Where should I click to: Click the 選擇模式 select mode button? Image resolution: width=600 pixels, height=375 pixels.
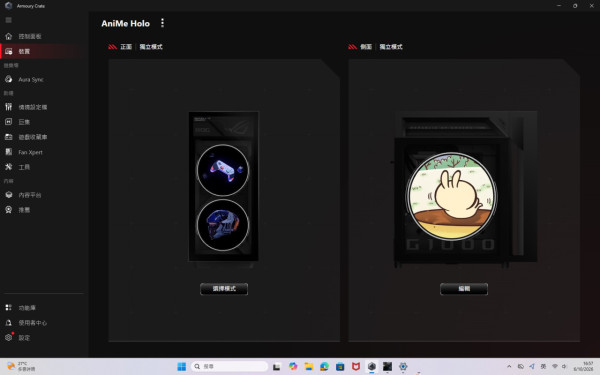pyautogui.click(x=224, y=289)
